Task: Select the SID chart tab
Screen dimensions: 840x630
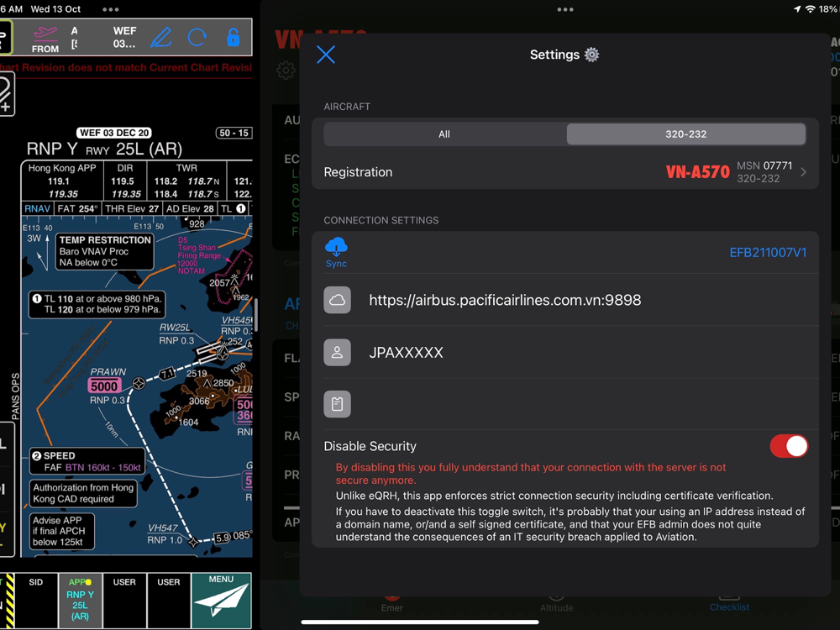Action: pyautogui.click(x=36, y=601)
